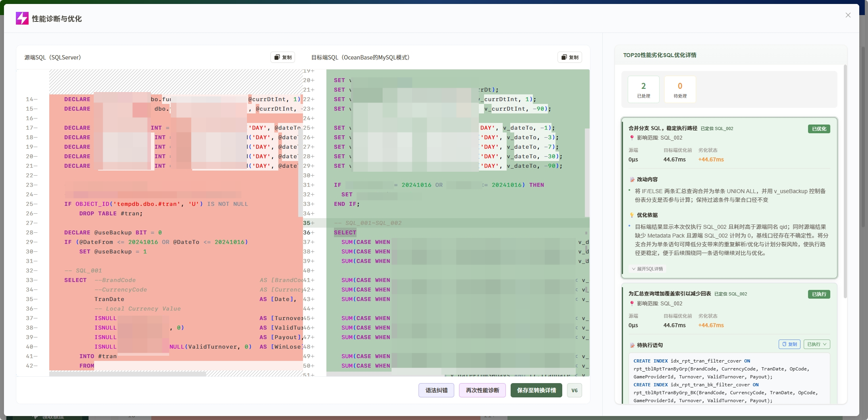Select the 已处理 count tab
The height and width of the screenshot is (420, 868).
pos(643,90)
